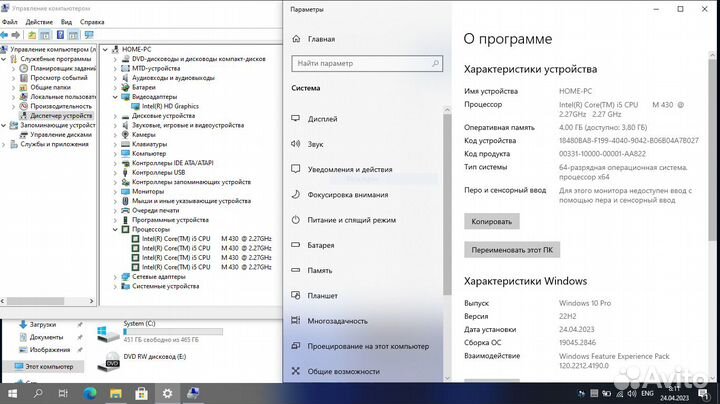
Task: Expand the Сетевые адаптеры node
Action: 115,277
